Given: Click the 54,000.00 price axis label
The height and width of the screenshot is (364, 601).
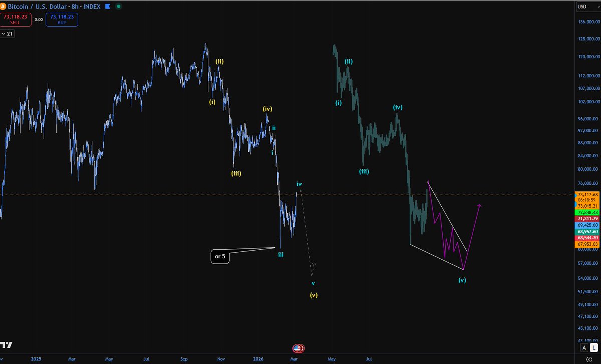Looking at the screenshot, I should point(588,278).
